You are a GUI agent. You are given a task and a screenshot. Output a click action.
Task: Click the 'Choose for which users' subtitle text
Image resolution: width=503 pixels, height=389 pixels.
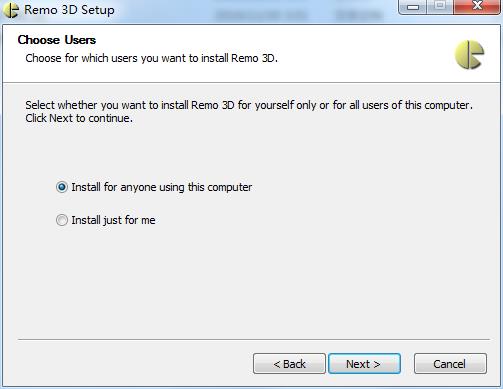151,58
